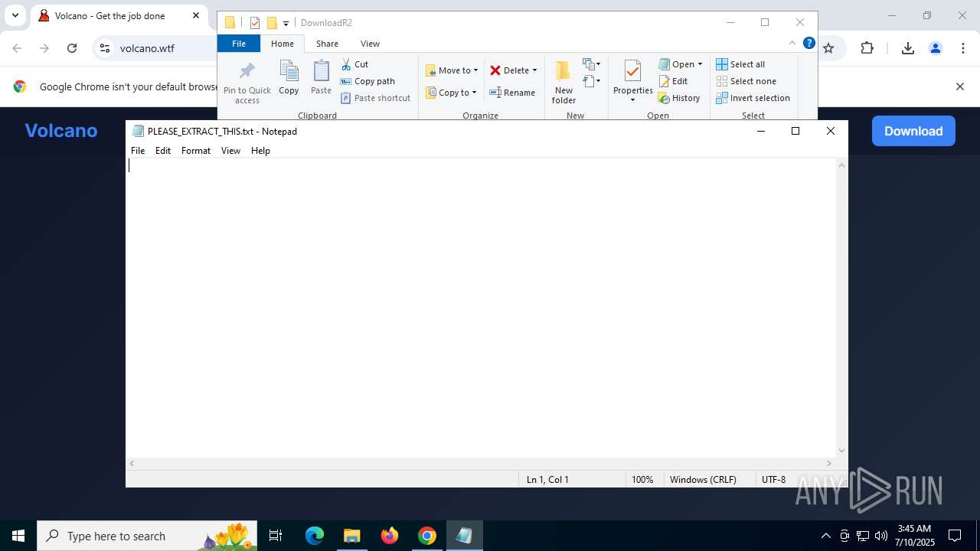
Task: Switch to Explorer View tab
Action: click(x=370, y=44)
